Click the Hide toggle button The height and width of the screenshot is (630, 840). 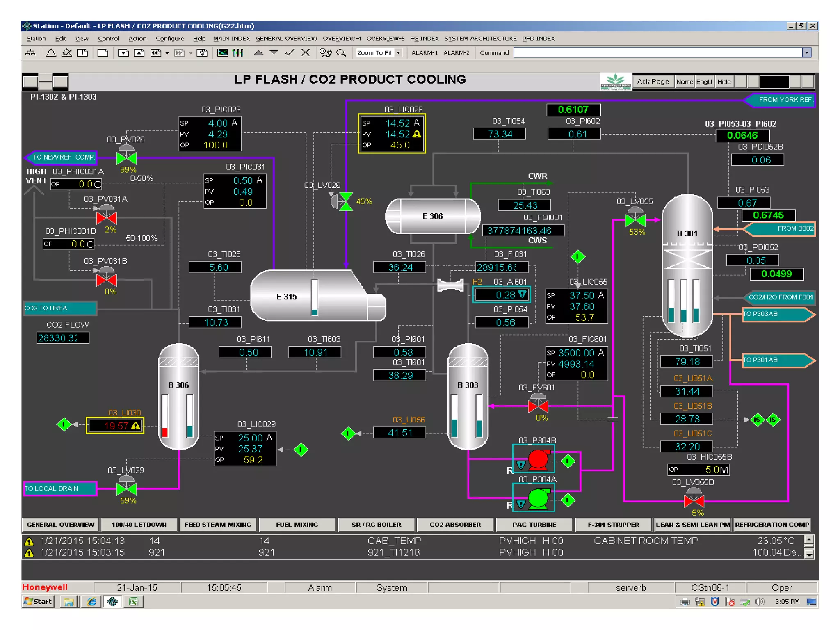click(x=724, y=82)
